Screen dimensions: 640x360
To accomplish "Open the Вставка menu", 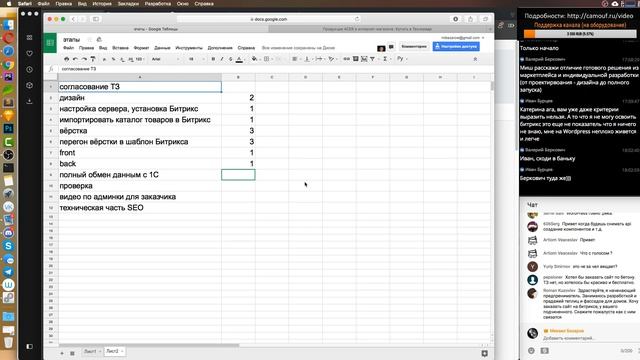I will [120, 48].
